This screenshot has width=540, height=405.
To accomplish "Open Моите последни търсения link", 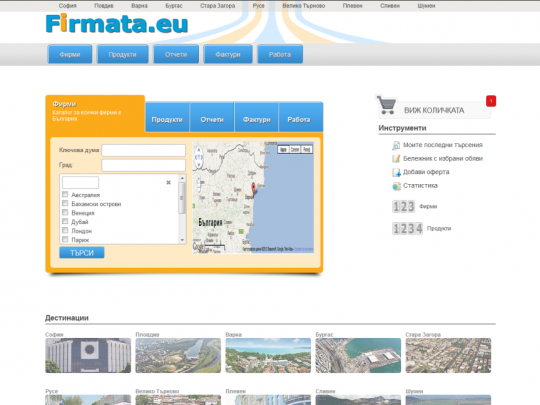I will click(443, 145).
